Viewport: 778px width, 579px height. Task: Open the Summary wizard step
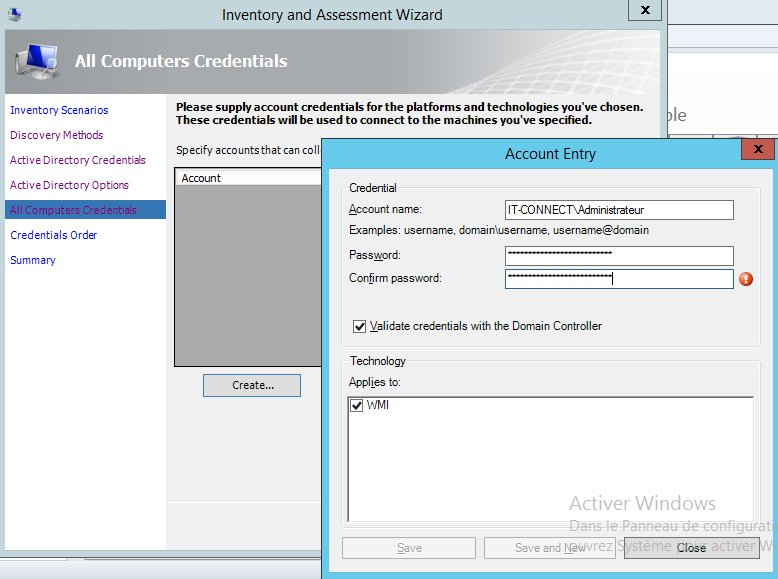click(33, 260)
